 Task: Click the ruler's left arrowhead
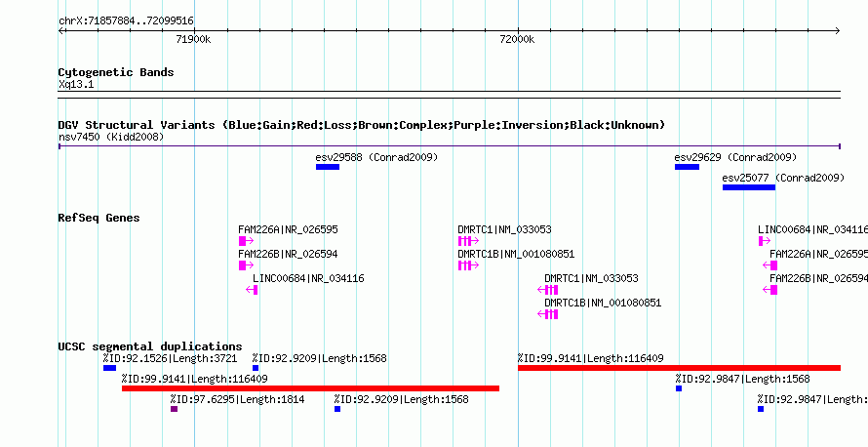pyautogui.click(x=61, y=31)
